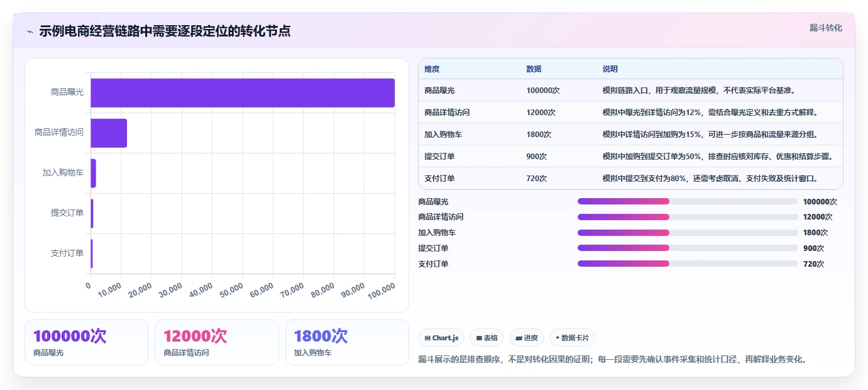Click the 10,000 x-axis tick label
Viewport: 868px width, 390px height.
109,290
